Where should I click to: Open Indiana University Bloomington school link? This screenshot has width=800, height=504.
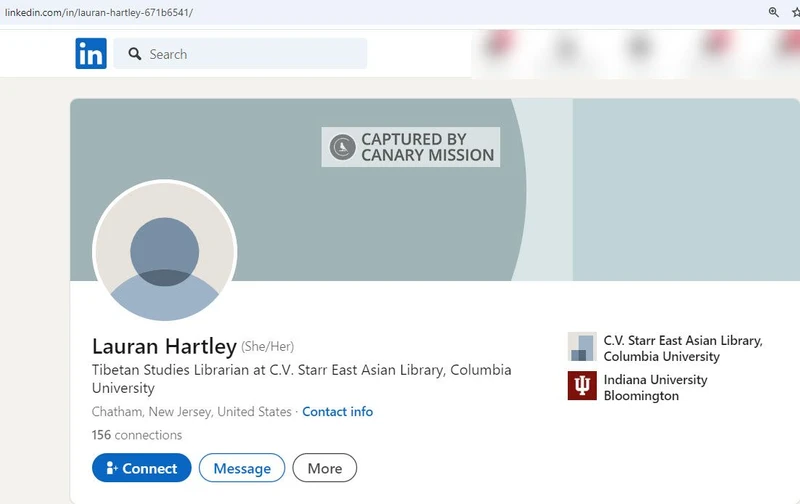coord(655,388)
